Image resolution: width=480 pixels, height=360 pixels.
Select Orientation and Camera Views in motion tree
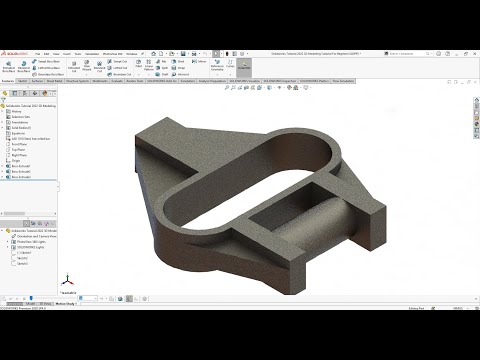tap(34, 236)
